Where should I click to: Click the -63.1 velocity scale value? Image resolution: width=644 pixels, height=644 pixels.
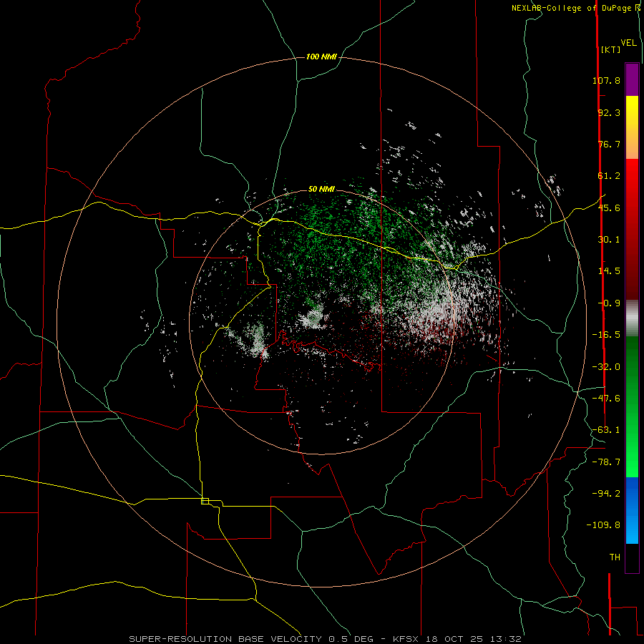click(x=606, y=430)
